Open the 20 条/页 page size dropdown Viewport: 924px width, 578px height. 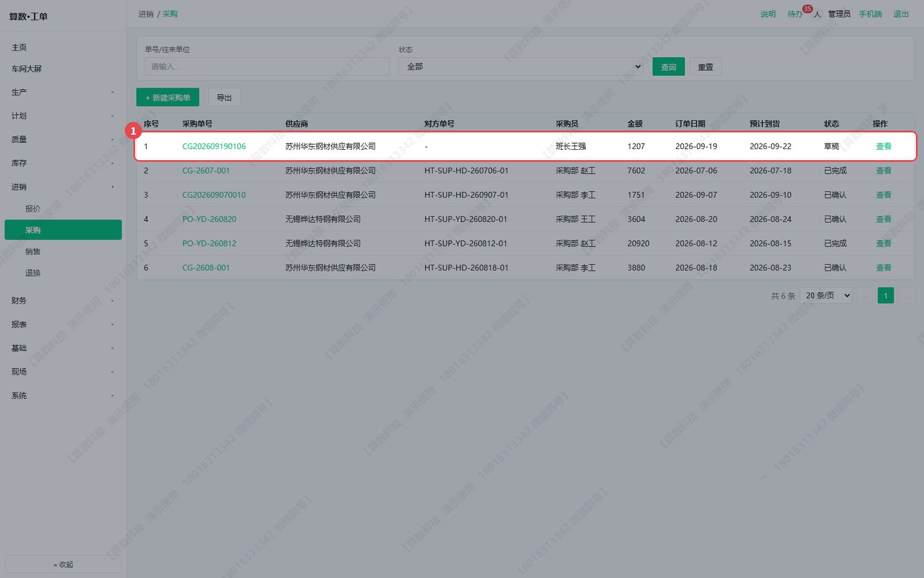[x=826, y=296]
